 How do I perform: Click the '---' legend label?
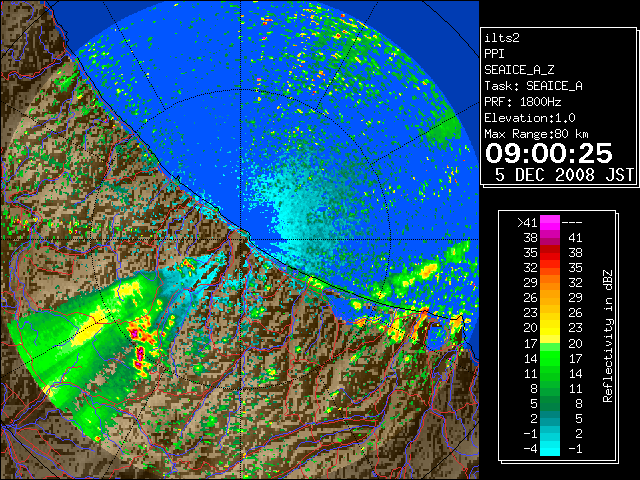click(572, 223)
